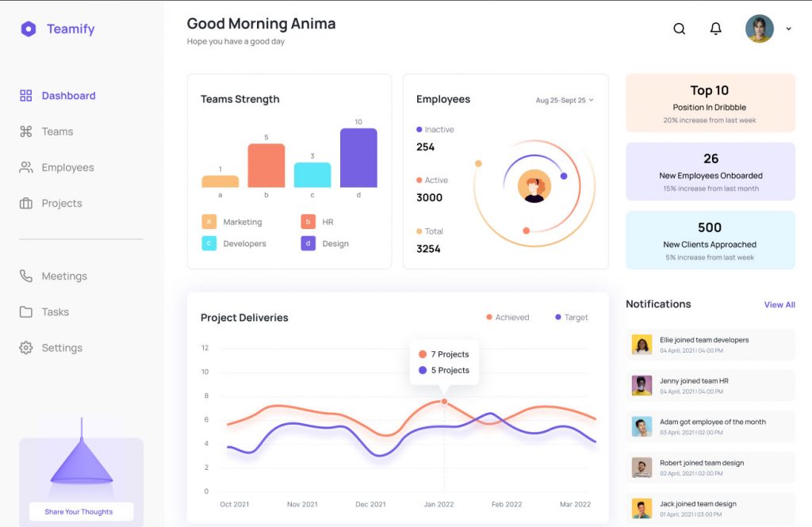Select the Tasks folder icon
812x527 pixels.
pos(26,311)
